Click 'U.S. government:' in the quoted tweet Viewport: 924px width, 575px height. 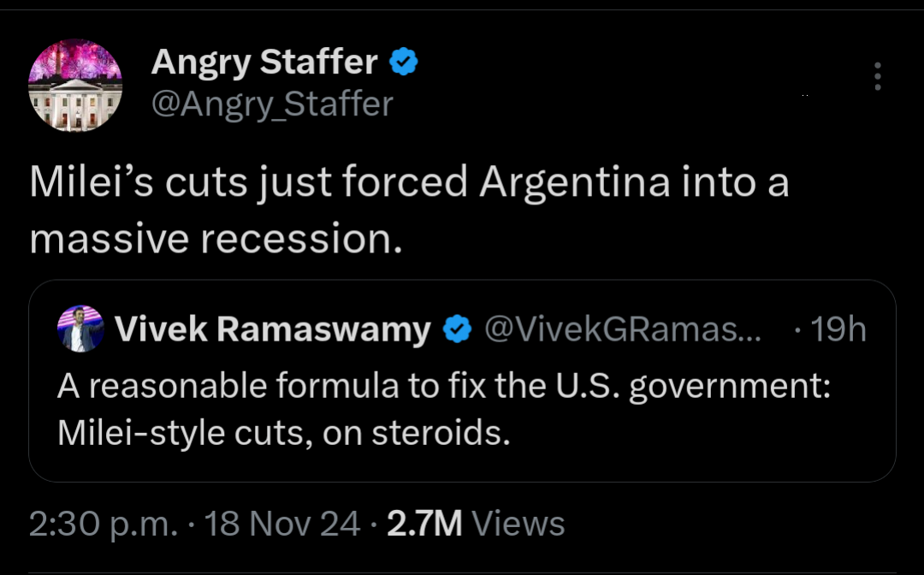(x=730, y=386)
